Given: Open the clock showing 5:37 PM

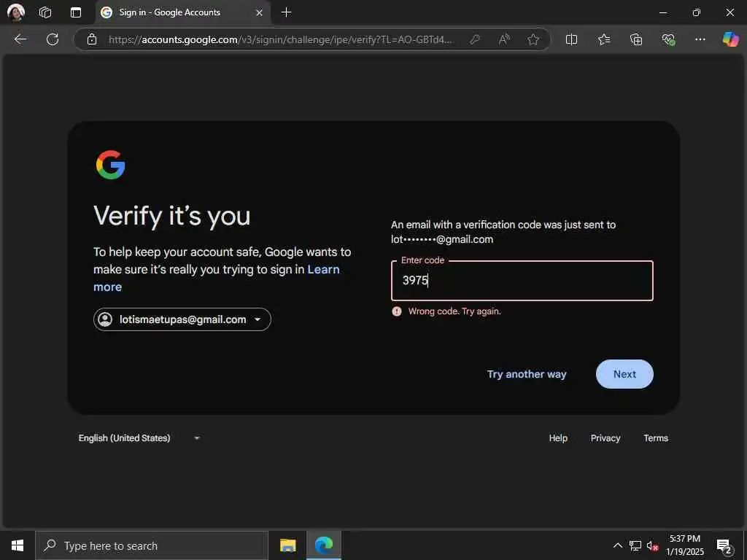Looking at the screenshot, I should click(684, 545).
